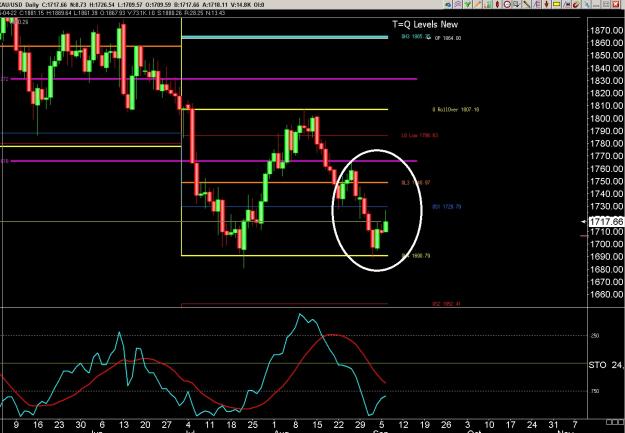This screenshot has width=625, height=433.
Task: Click the 1810.00 price axis label
Action: [606, 106]
